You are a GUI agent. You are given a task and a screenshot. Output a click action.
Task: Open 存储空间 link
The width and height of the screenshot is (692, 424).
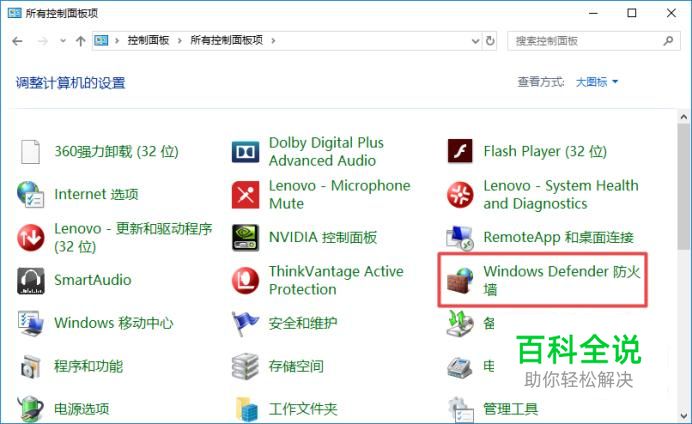tap(296, 366)
